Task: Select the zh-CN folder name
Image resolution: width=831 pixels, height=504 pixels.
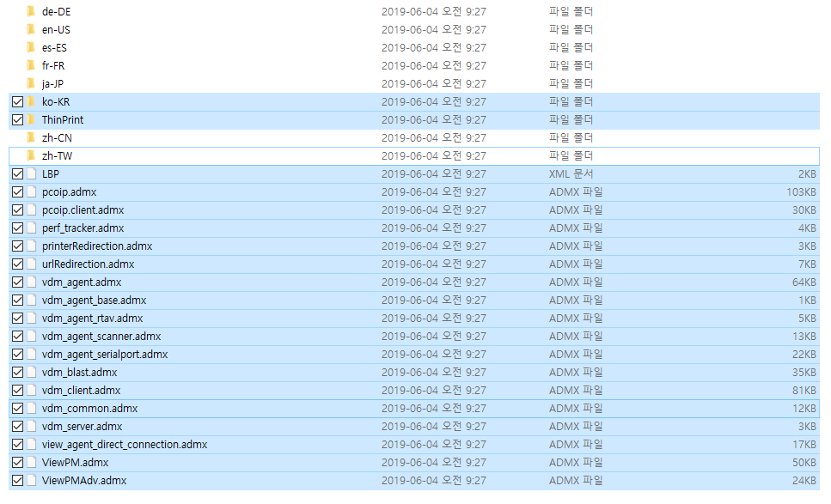Action: [x=57, y=137]
